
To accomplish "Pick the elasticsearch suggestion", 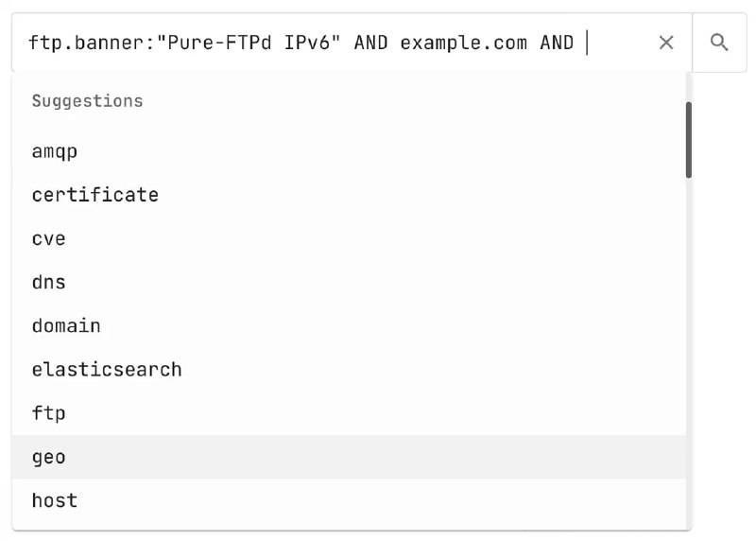I will tap(349, 370).
